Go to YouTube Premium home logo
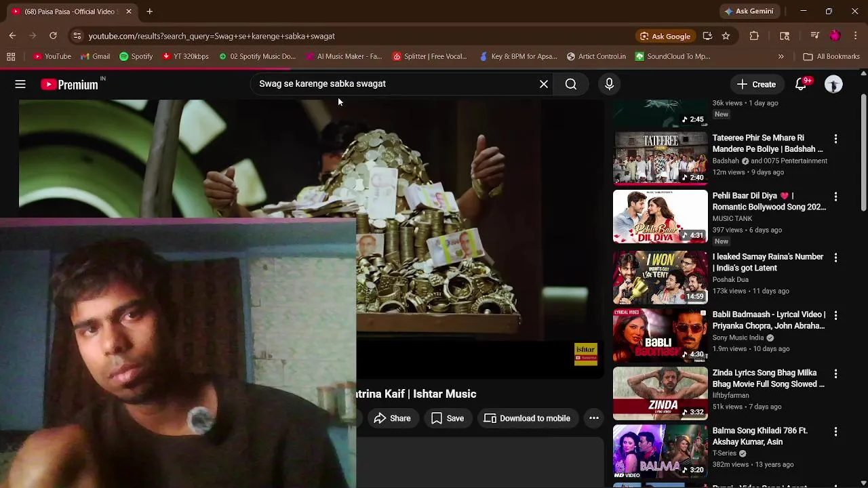868x488 pixels. [70, 84]
